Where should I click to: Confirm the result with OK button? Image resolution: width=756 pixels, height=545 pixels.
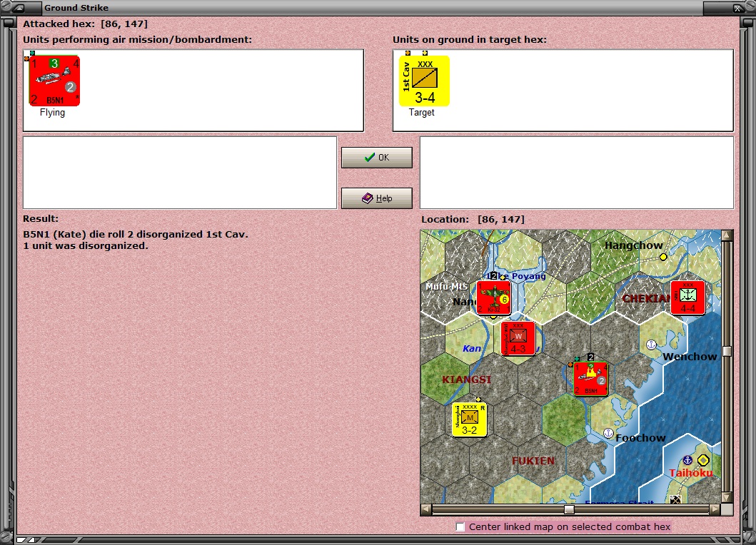376,158
